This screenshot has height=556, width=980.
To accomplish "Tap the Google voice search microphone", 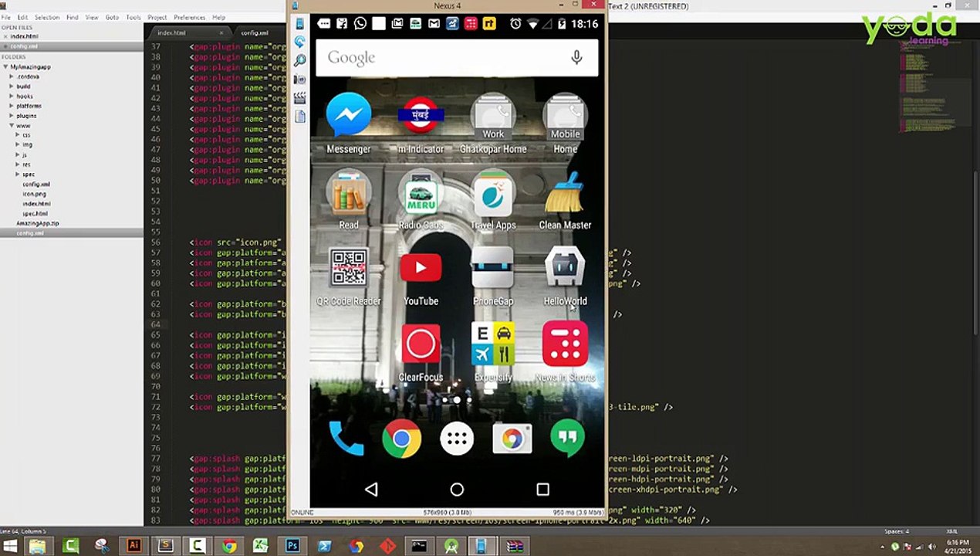I will [x=576, y=57].
